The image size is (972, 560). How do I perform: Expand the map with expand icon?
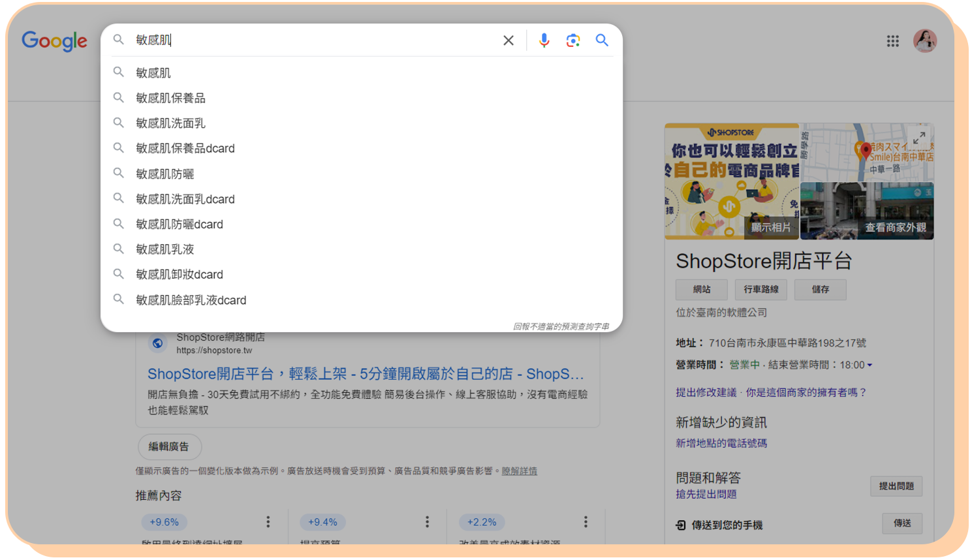919,138
